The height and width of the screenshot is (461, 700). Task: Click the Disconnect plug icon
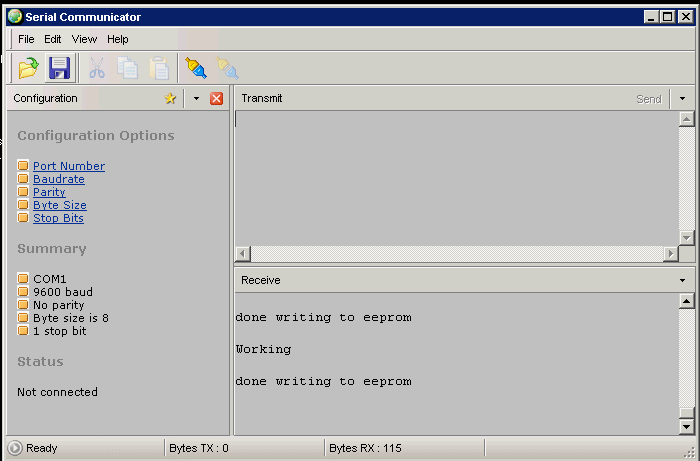click(228, 68)
